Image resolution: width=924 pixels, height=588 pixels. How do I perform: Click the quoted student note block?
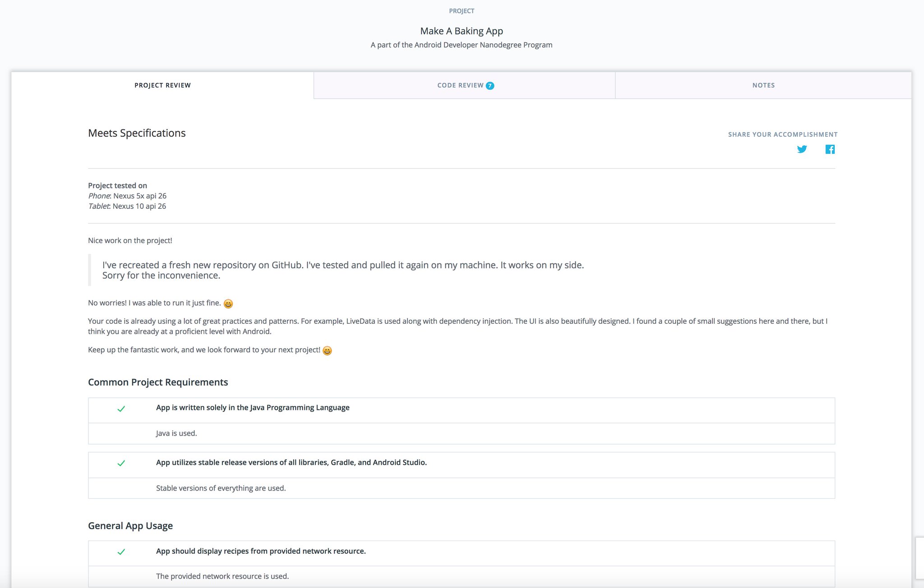343,270
